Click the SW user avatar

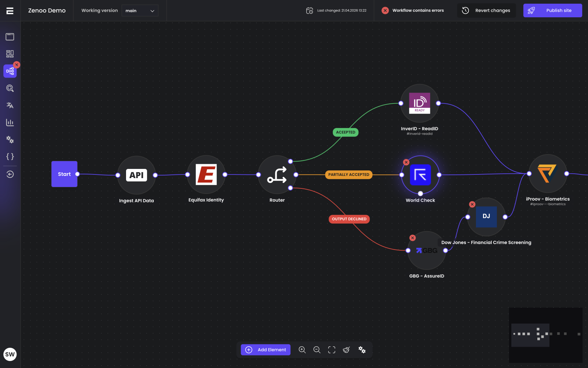point(10,354)
